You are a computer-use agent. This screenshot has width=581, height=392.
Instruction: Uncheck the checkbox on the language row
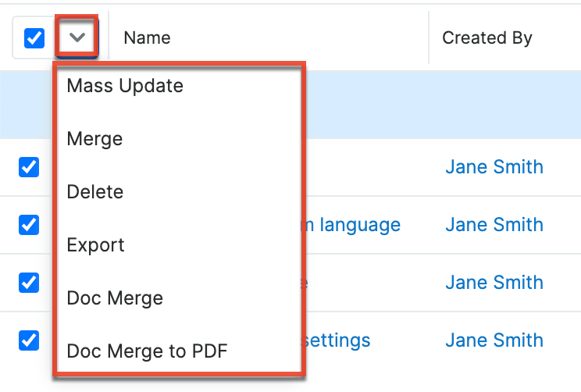29,225
